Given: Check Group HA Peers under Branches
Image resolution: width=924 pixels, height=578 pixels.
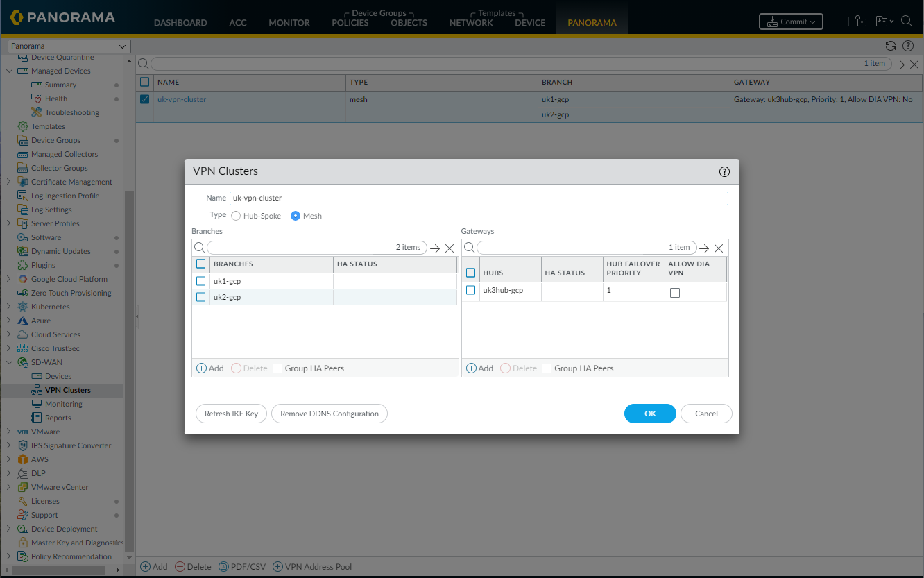Looking at the screenshot, I should click(277, 368).
